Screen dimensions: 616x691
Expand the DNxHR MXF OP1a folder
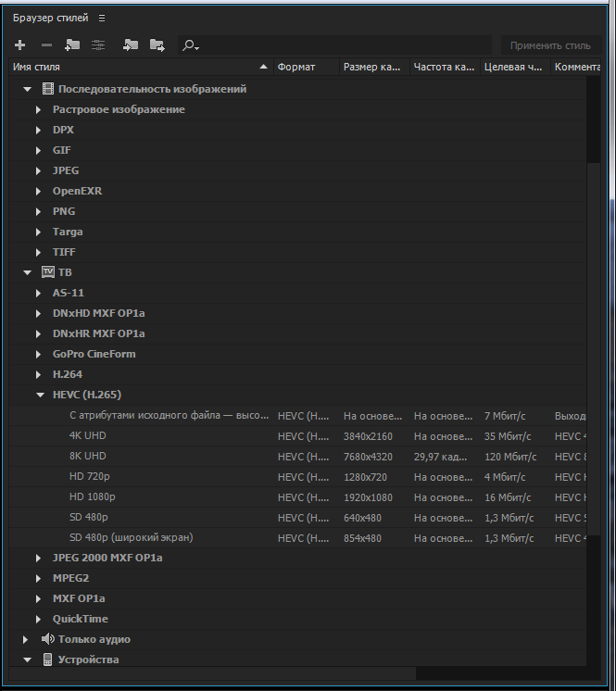38,333
